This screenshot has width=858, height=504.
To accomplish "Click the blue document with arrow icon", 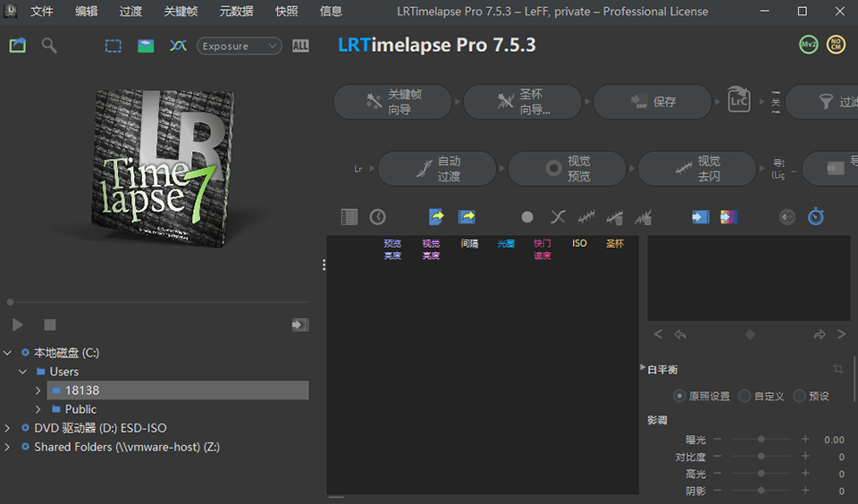I will click(x=436, y=217).
